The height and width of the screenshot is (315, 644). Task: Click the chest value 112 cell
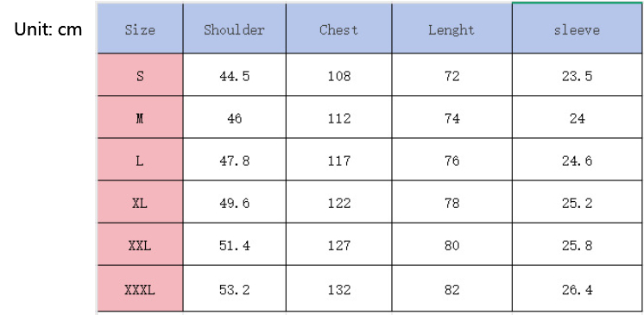pyautogui.click(x=339, y=117)
